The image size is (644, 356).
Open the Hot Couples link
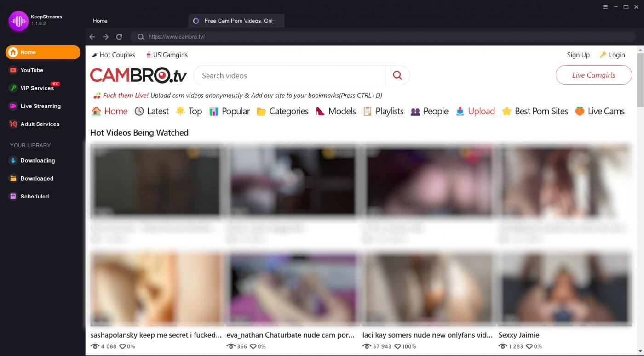[x=113, y=55]
